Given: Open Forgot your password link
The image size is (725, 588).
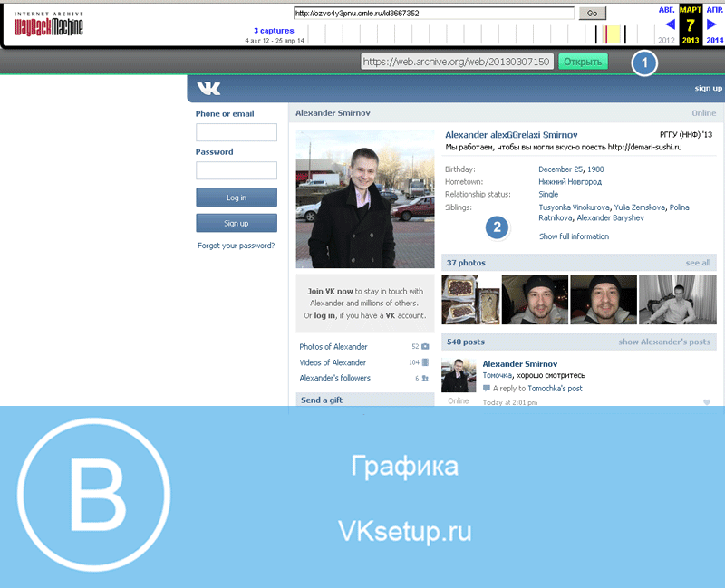Looking at the screenshot, I should point(236,246).
